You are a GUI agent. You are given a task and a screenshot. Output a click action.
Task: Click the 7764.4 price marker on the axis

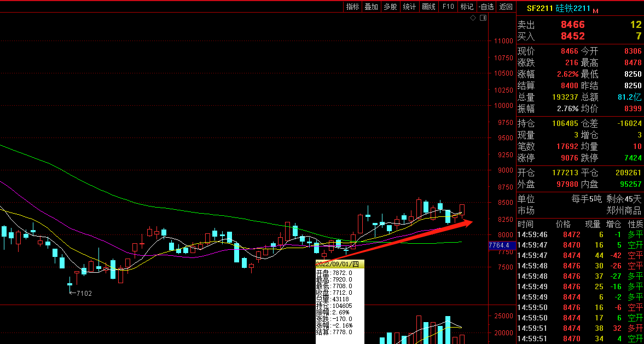499,245
